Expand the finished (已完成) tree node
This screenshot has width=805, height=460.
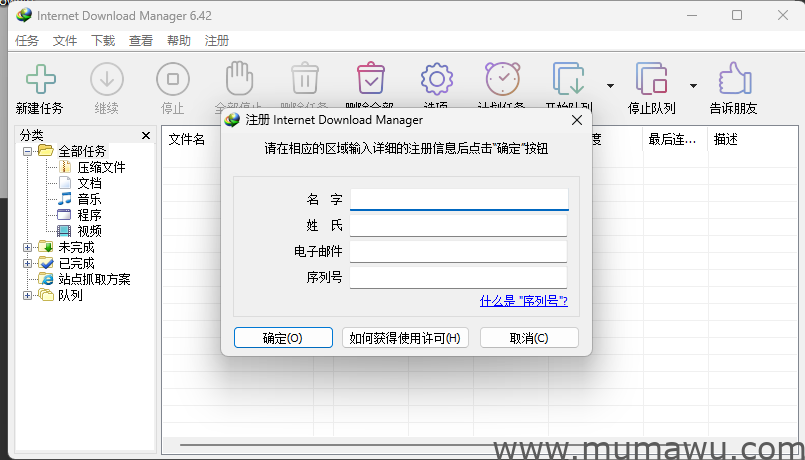[28, 263]
